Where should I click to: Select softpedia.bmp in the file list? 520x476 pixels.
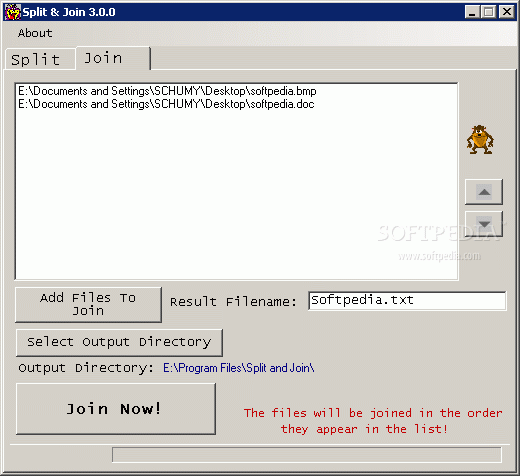(167, 91)
